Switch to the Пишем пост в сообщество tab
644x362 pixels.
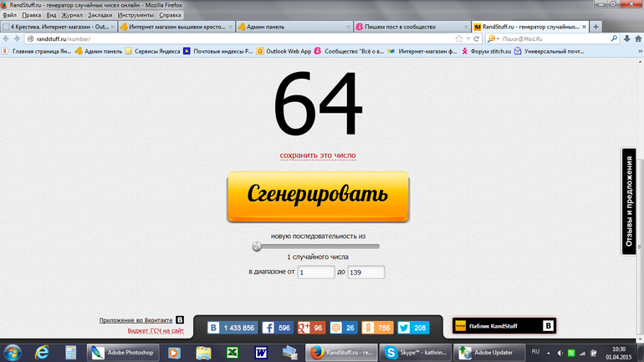[406, 27]
